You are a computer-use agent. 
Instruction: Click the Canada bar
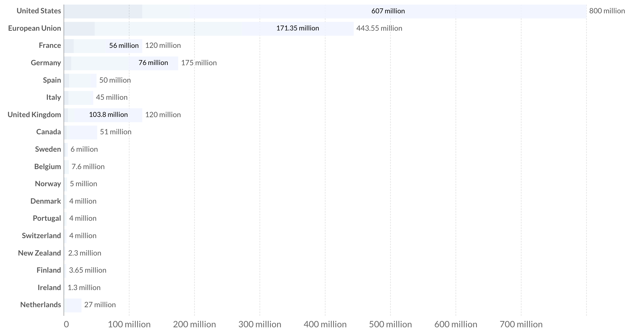[81, 132]
